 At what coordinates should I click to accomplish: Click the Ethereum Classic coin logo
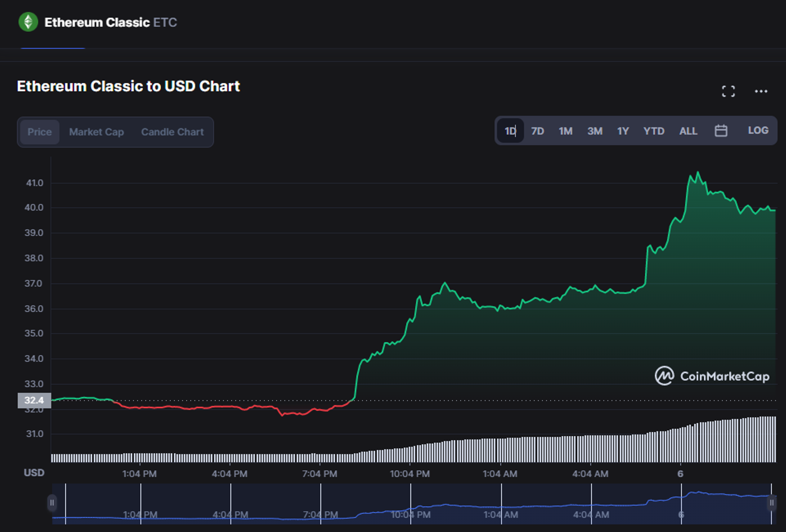pos(28,22)
